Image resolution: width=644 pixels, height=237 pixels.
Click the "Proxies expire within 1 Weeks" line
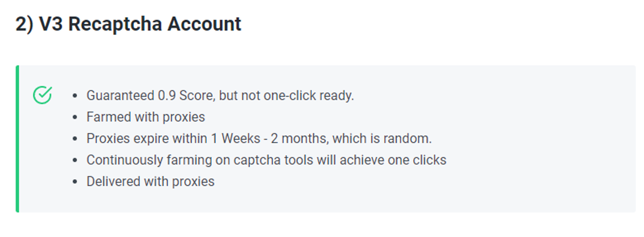pos(259,139)
